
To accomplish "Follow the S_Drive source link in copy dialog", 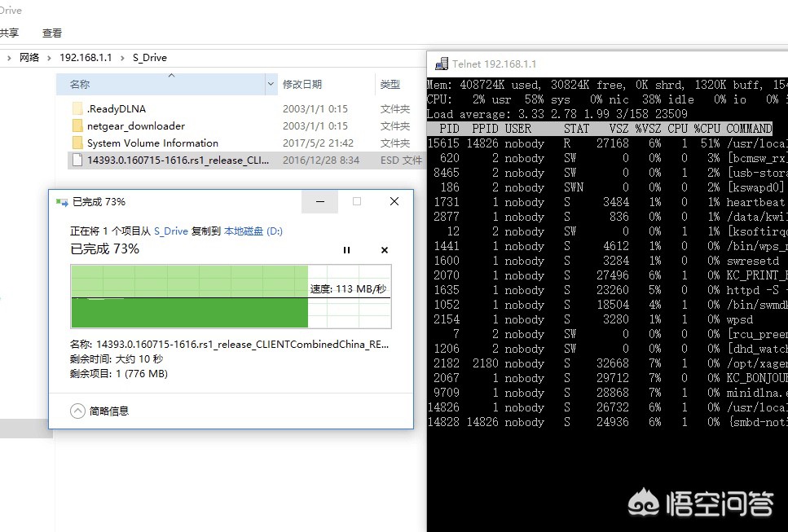I will (171, 231).
